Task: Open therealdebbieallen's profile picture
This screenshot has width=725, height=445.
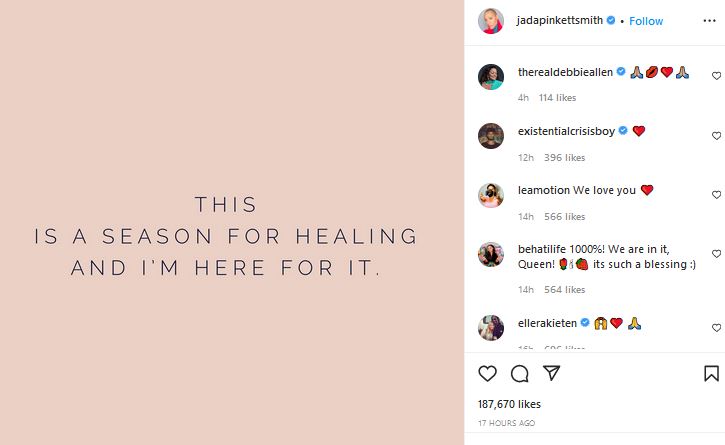Action: [491, 77]
